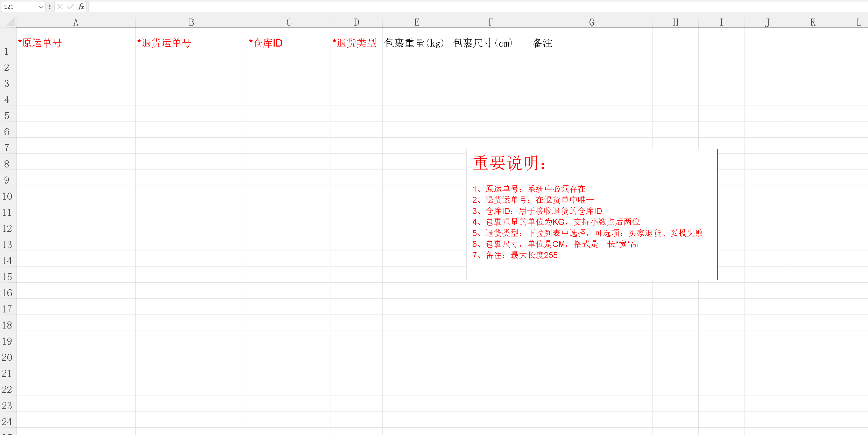This screenshot has width=868, height=435.
Task: Select column J header
Action: 767,22
